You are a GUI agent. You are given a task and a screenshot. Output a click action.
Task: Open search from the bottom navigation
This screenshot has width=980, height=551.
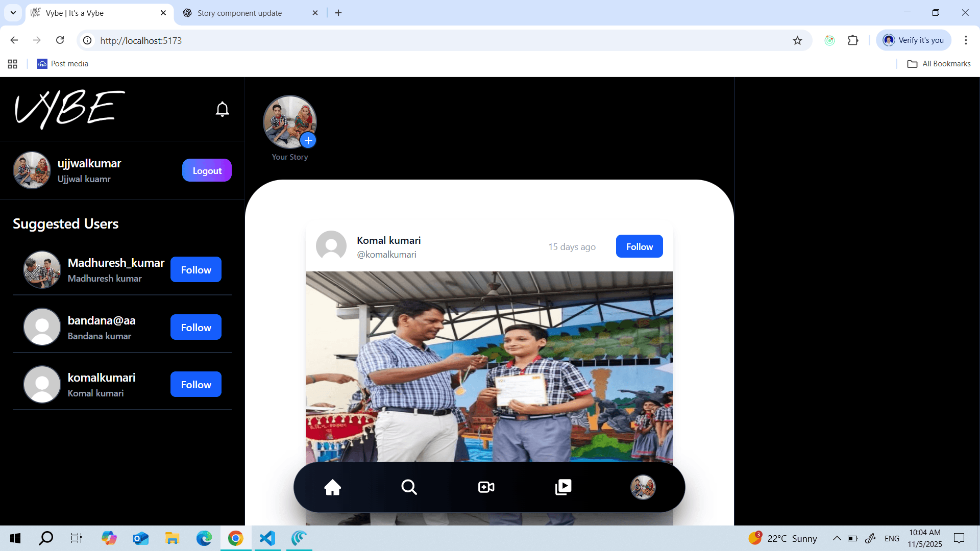point(409,487)
